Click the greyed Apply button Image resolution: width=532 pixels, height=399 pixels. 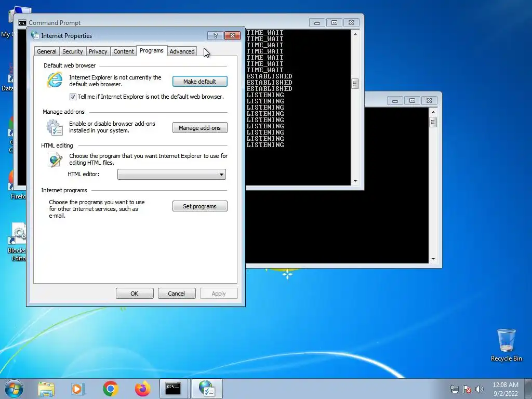coord(219,294)
